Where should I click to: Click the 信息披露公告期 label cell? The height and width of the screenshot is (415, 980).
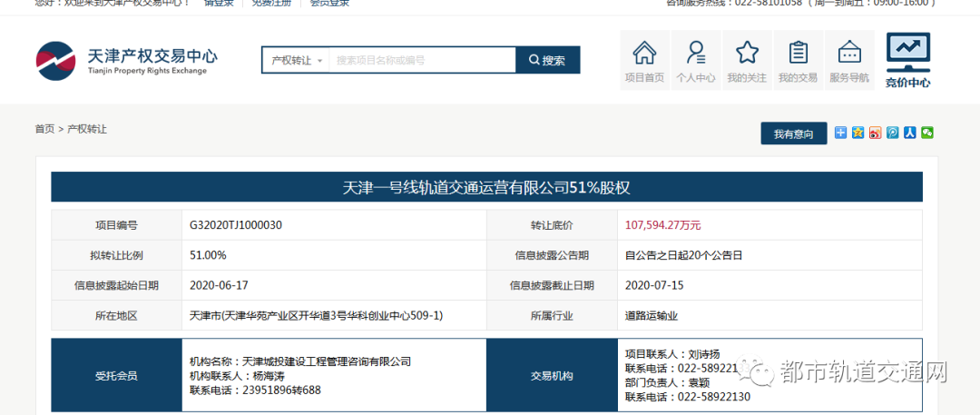pos(552,255)
